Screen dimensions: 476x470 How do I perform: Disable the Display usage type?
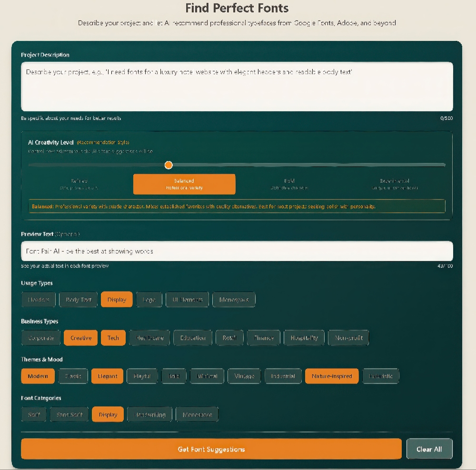click(117, 299)
